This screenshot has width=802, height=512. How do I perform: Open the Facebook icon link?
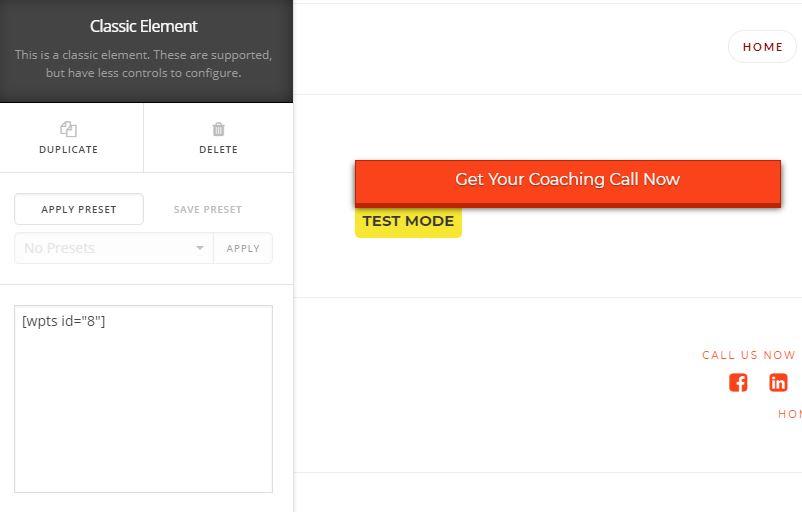[738, 383]
